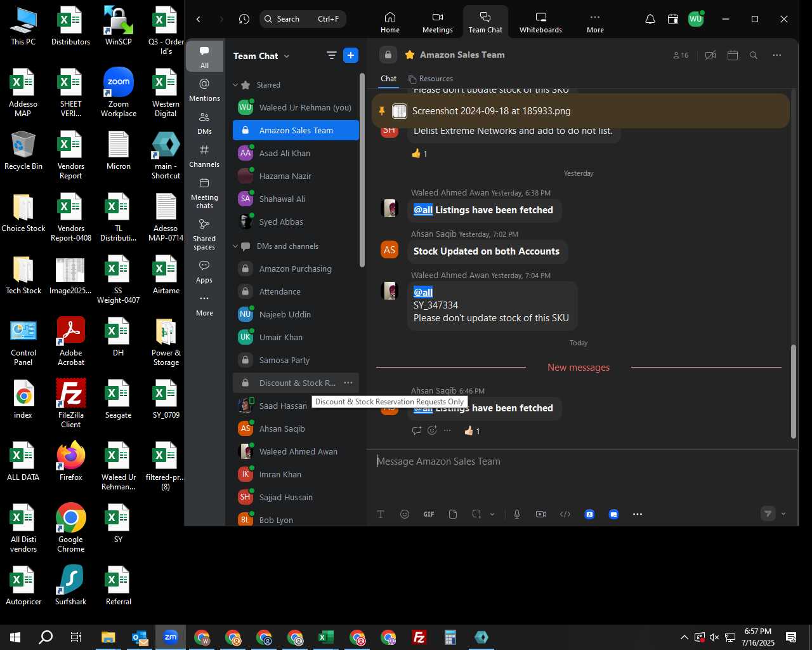This screenshot has height=650, width=812.
Task: Toggle text formatting in composer
Action: [381, 514]
